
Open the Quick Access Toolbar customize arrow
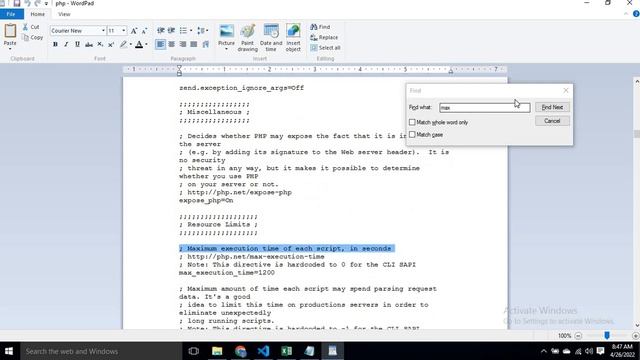46,4
